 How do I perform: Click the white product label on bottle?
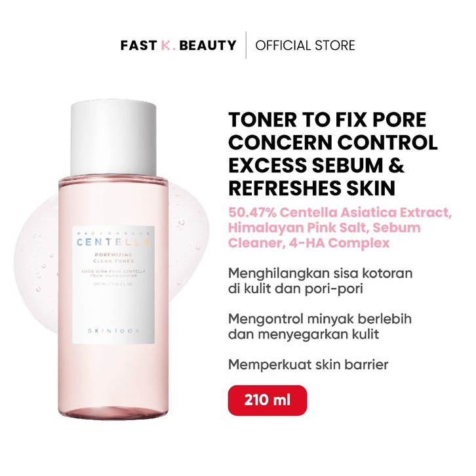pos(113,285)
